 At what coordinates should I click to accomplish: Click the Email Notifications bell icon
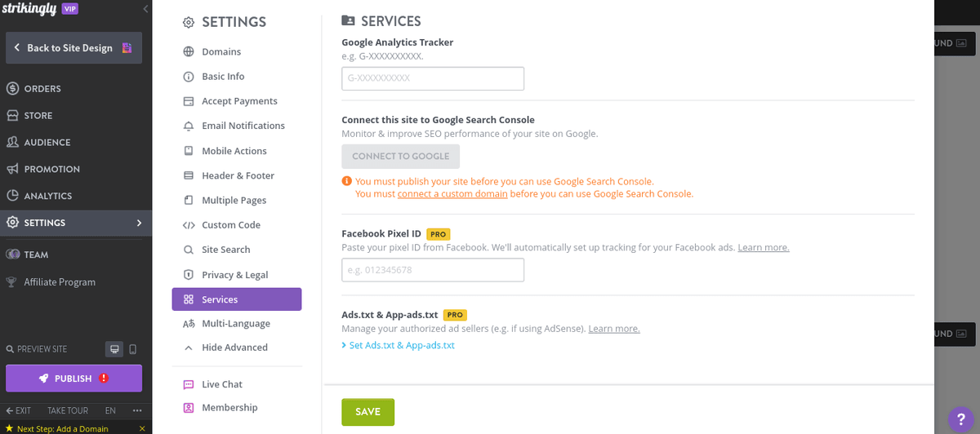[188, 126]
